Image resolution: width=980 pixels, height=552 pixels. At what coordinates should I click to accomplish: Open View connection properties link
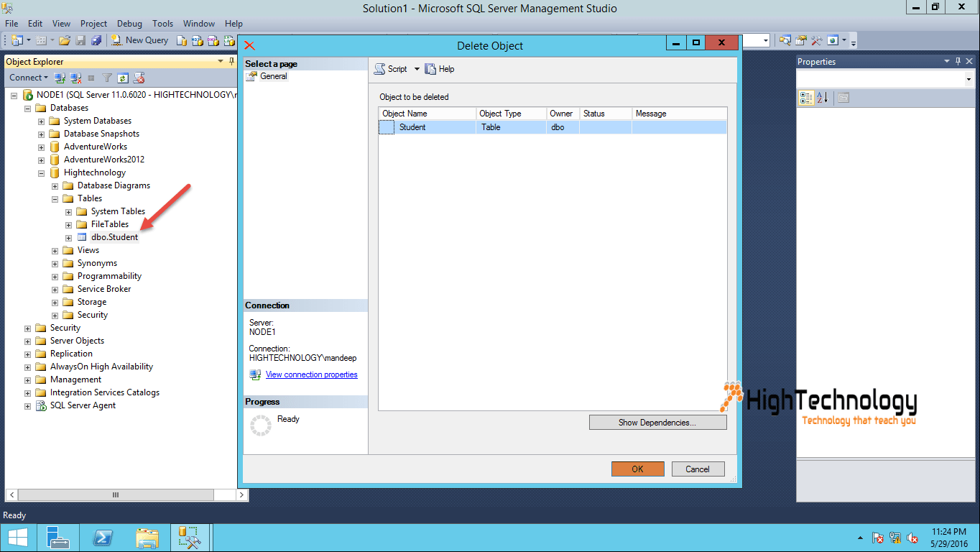[x=311, y=374]
